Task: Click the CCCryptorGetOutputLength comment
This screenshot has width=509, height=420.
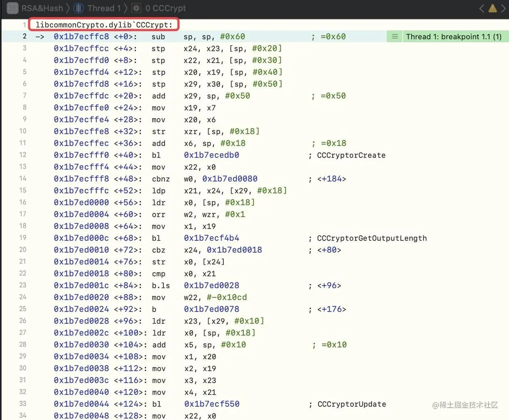Action: [372, 238]
